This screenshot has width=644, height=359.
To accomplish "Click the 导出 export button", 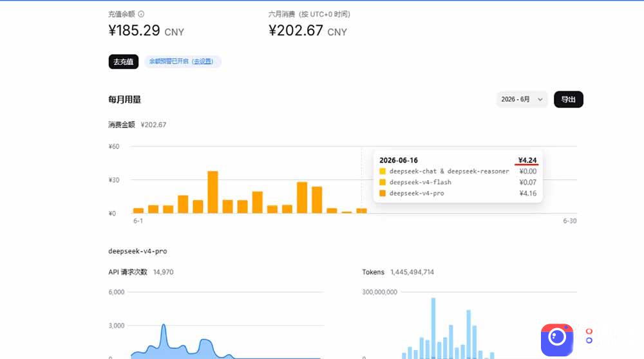I will pyautogui.click(x=569, y=99).
